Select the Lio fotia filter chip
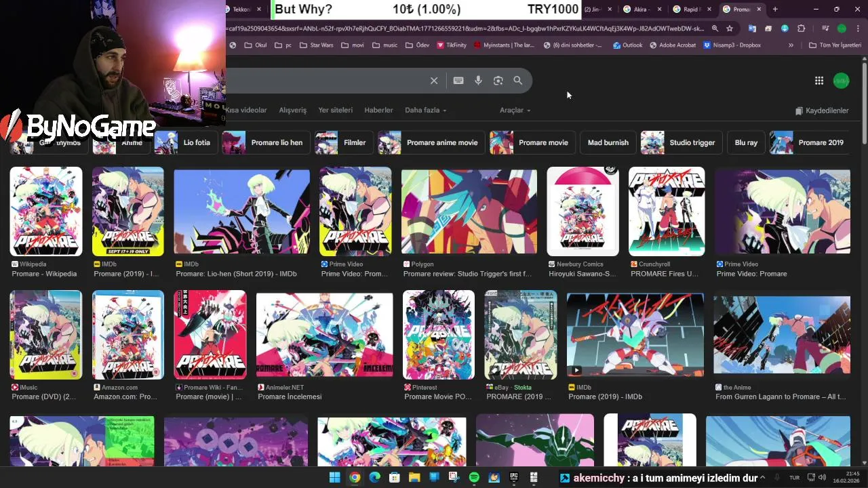This screenshot has height=488, width=868. [185, 143]
